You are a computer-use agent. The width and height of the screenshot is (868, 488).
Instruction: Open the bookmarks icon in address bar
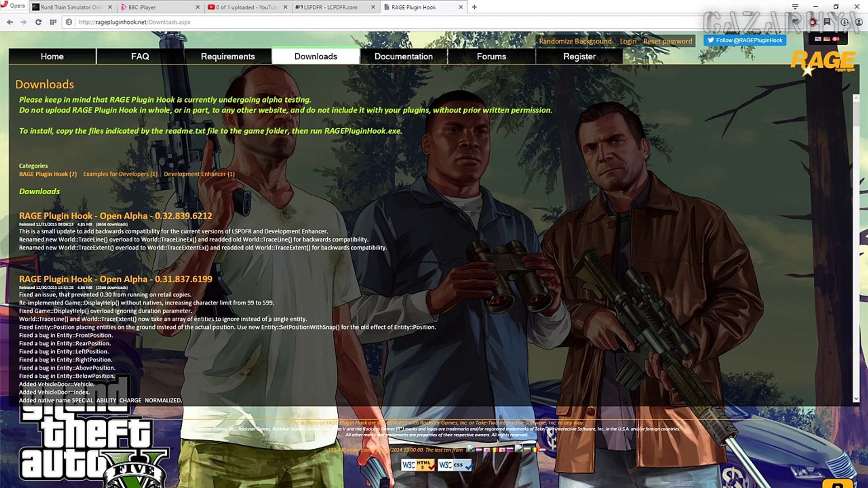[x=827, y=22]
